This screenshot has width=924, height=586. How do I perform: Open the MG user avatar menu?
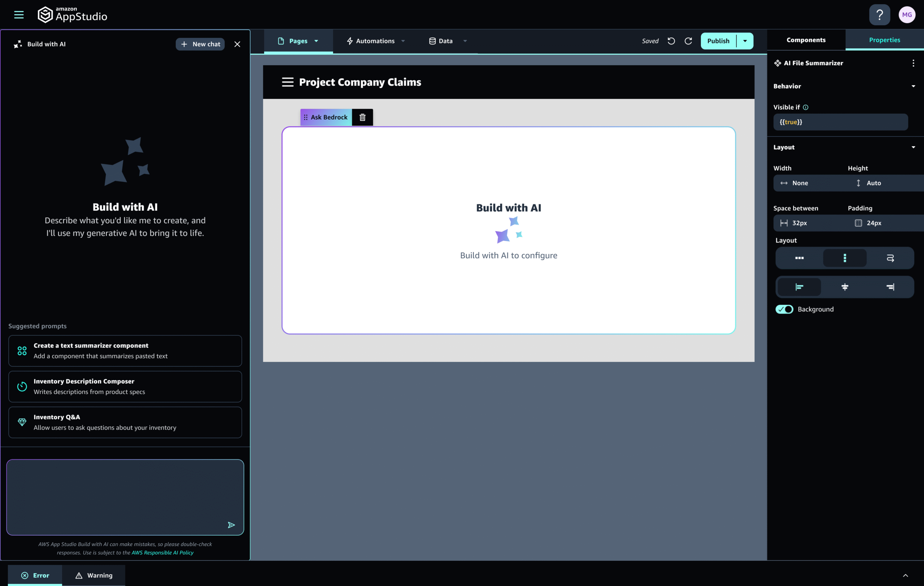pyautogui.click(x=907, y=14)
